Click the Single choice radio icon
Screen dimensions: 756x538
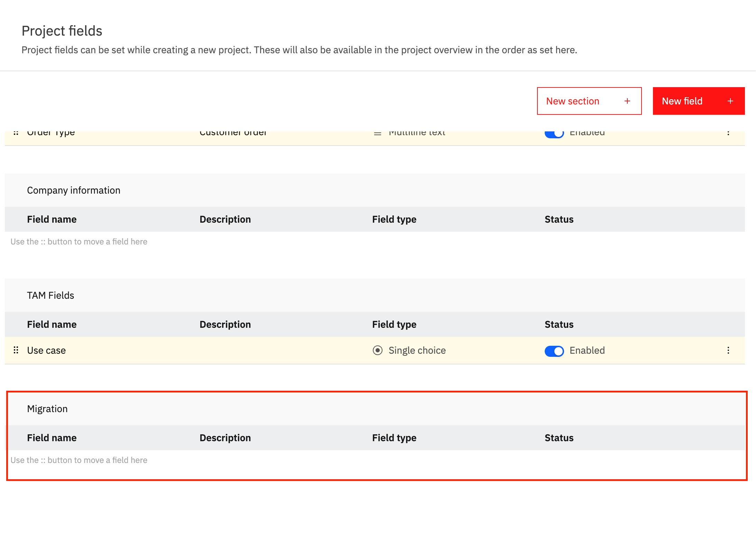point(377,350)
